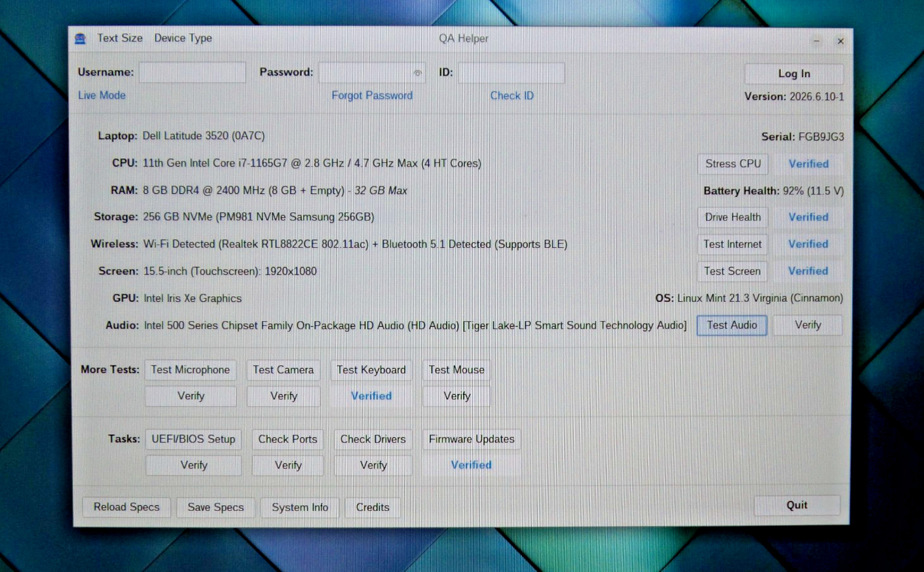Viewport: 924px width, 572px height.
Task: Click the Check ID link
Action: 512,95
